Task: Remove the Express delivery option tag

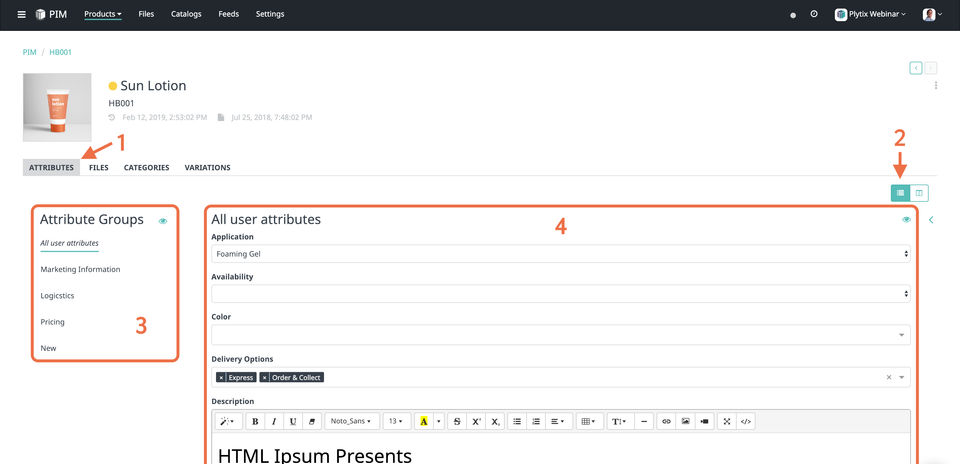Action: [x=221, y=378]
